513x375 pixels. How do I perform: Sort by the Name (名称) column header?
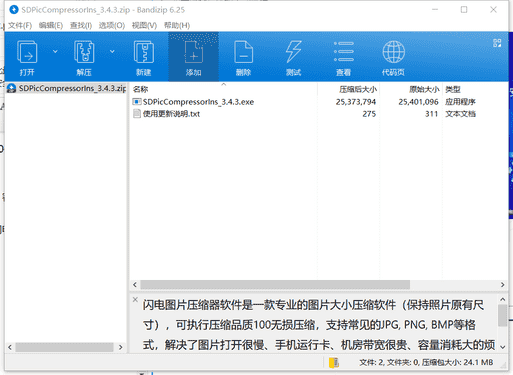141,89
